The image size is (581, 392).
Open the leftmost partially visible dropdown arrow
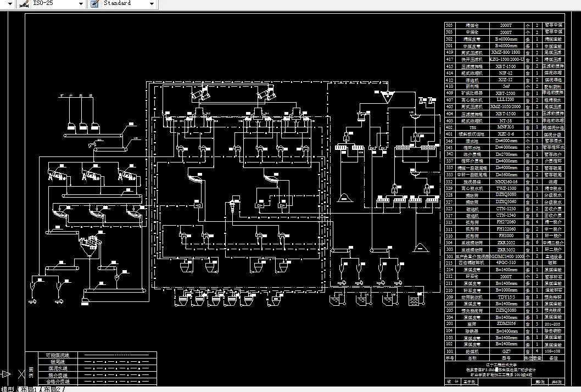10,4
